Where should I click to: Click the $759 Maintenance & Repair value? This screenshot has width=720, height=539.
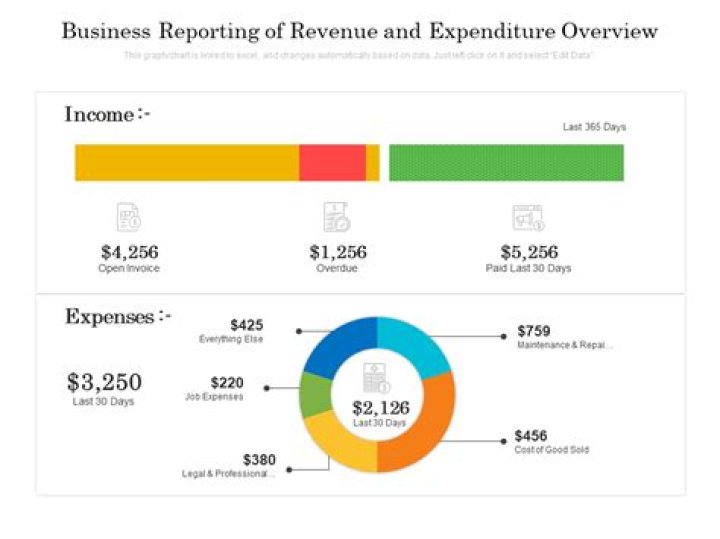(534, 331)
